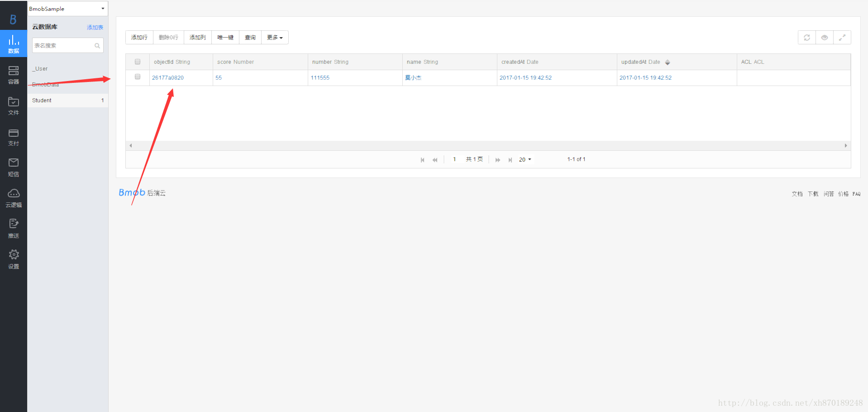Click the 唯一键 unique key button
This screenshot has width=868, height=412.
225,38
